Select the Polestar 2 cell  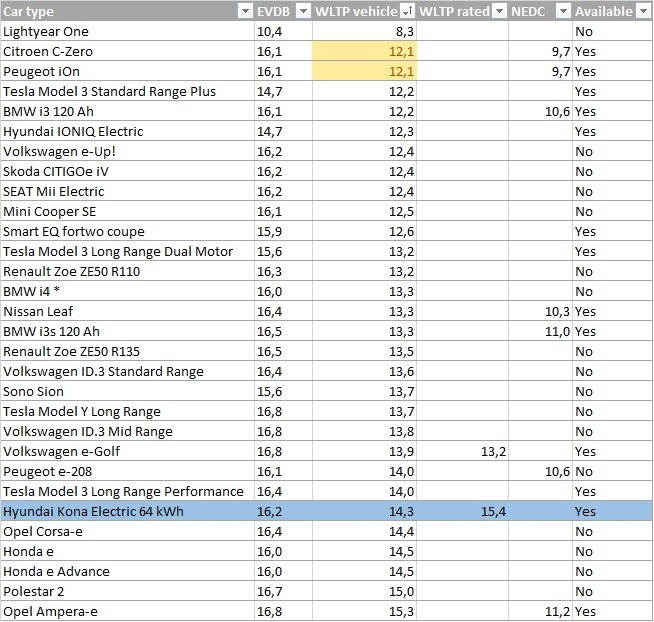click(128, 592)
